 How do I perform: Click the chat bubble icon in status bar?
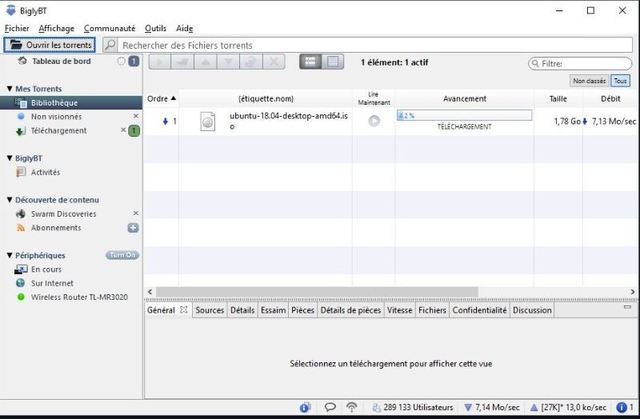click(x=330, y=407)
